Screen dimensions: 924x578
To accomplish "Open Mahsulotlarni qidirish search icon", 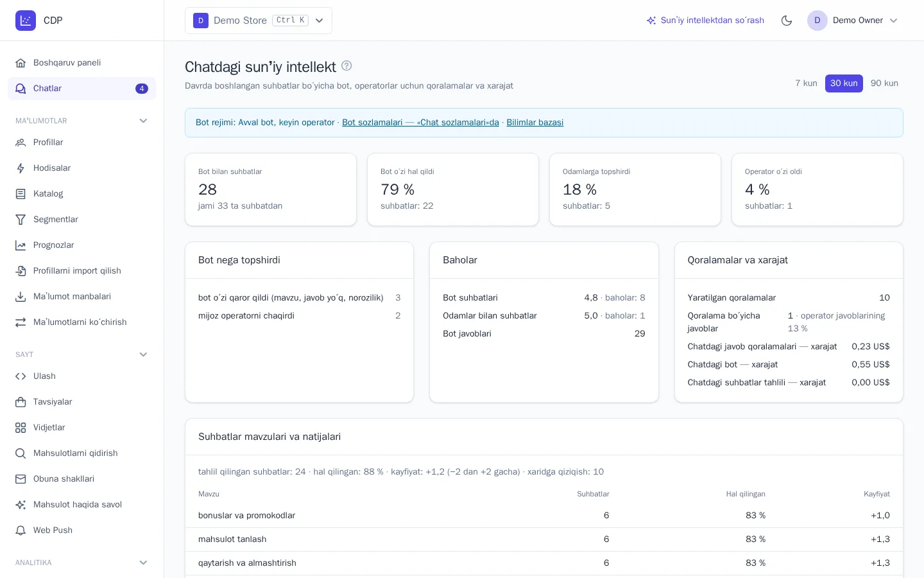I will (21, 453).
